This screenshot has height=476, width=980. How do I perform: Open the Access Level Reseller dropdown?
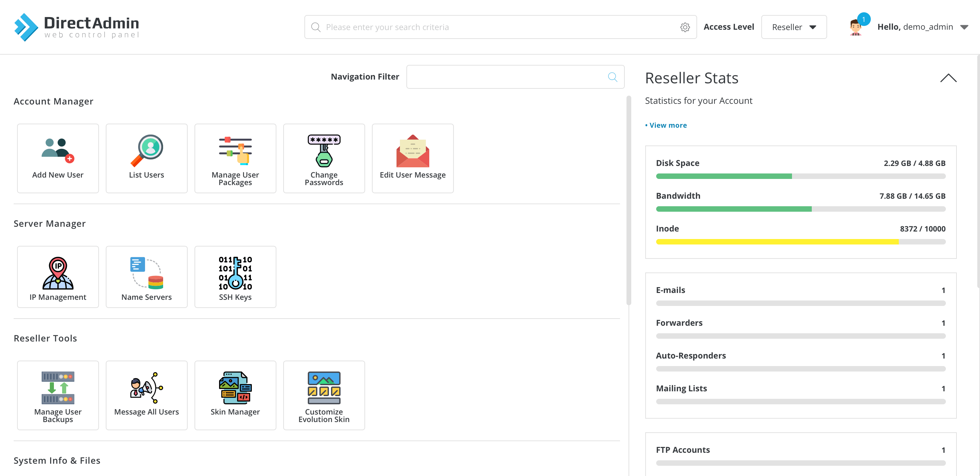794,27
